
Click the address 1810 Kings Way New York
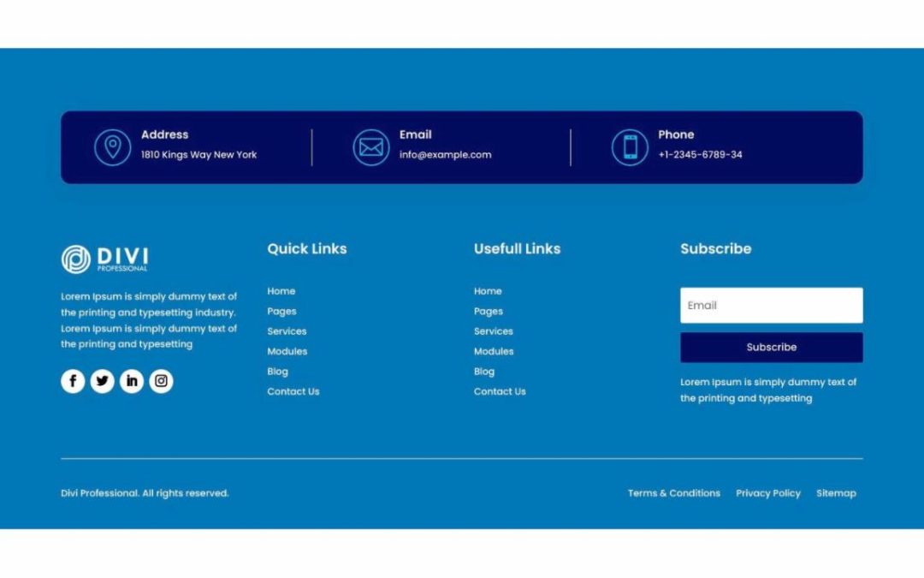(x=198, y=154)
